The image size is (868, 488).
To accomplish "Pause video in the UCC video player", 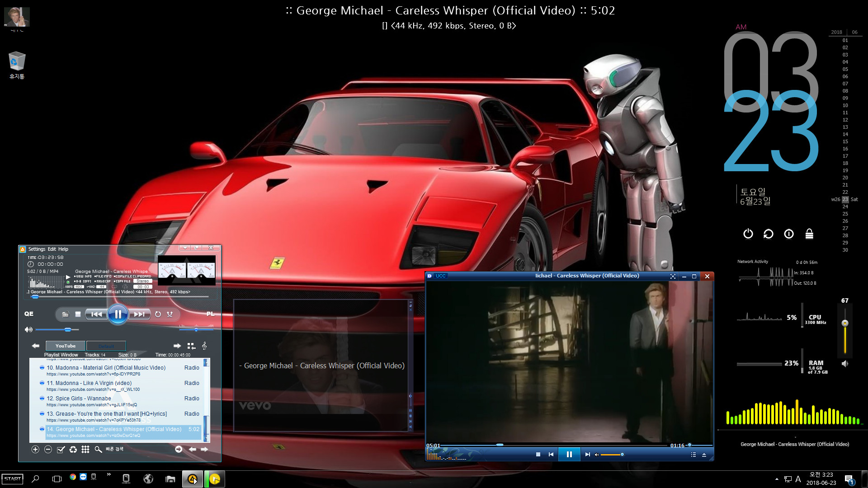I will 569,454.
